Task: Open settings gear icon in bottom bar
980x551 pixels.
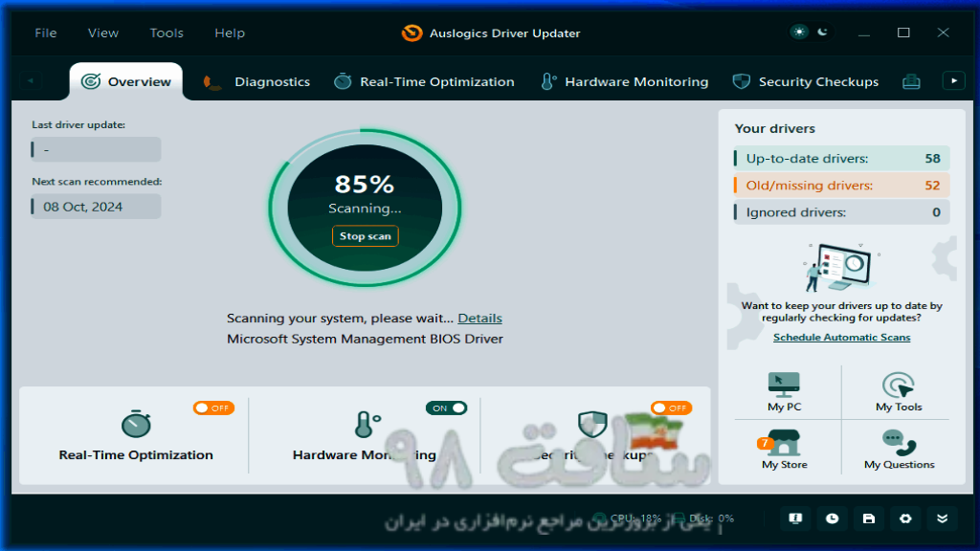Action: point(905,518)
